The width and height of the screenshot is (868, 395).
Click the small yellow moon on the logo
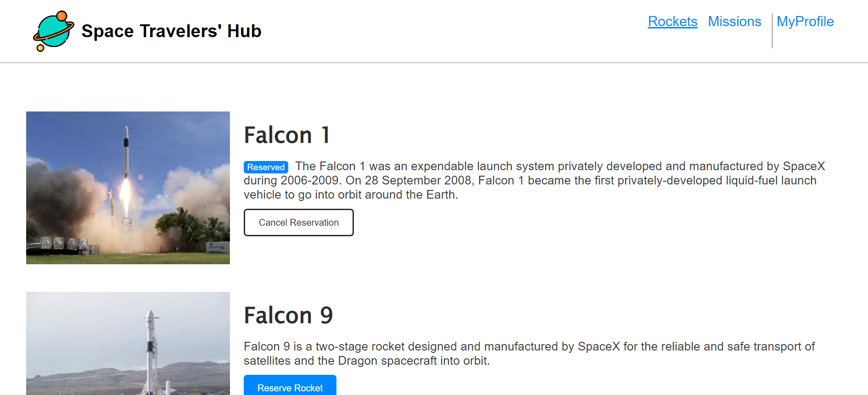[x=40, y=48]
